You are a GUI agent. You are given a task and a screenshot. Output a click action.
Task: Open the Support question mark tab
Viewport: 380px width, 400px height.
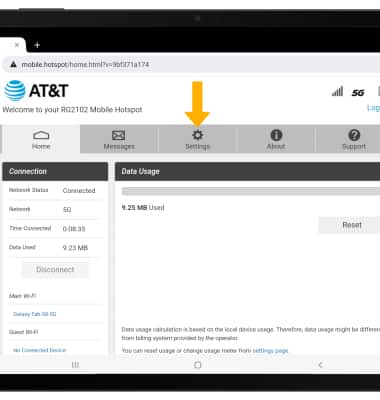(x=354, y=139)
